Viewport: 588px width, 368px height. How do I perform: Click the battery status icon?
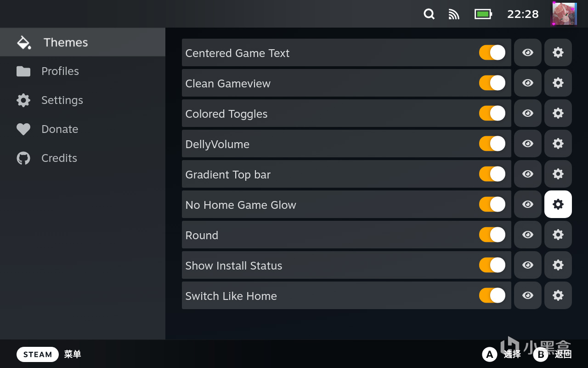tap(483, 14)
